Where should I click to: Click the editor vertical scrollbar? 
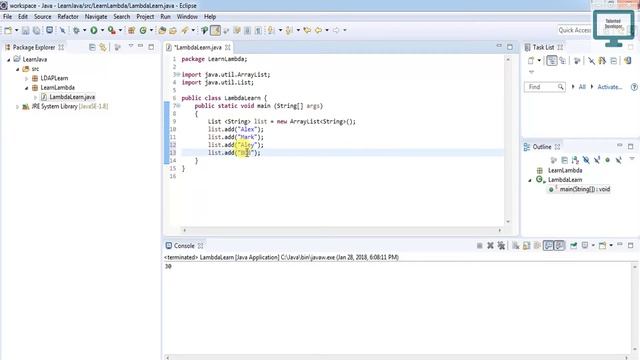pos(508,140)
